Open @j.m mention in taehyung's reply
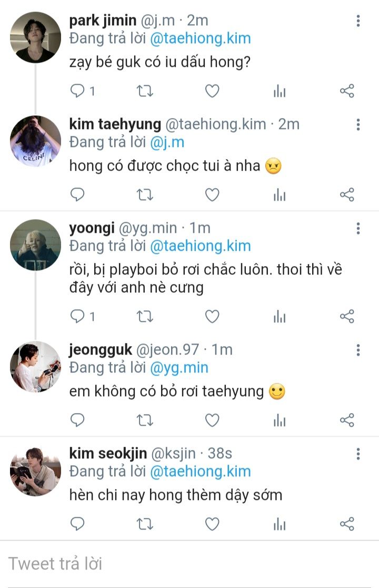 (167, 142)
